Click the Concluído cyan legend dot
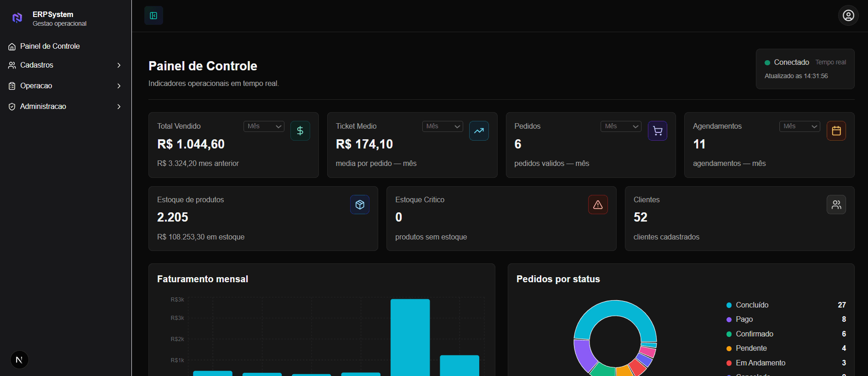 tap(729, 305)
